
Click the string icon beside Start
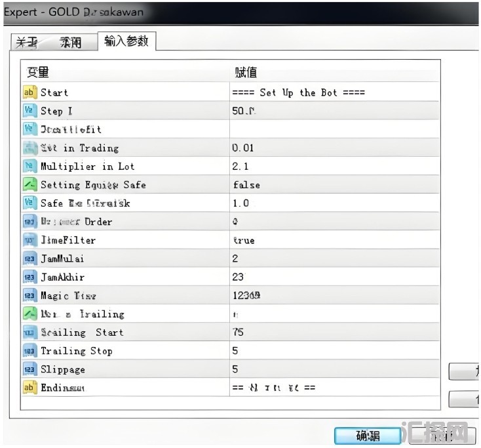click(x=30, y=92)
